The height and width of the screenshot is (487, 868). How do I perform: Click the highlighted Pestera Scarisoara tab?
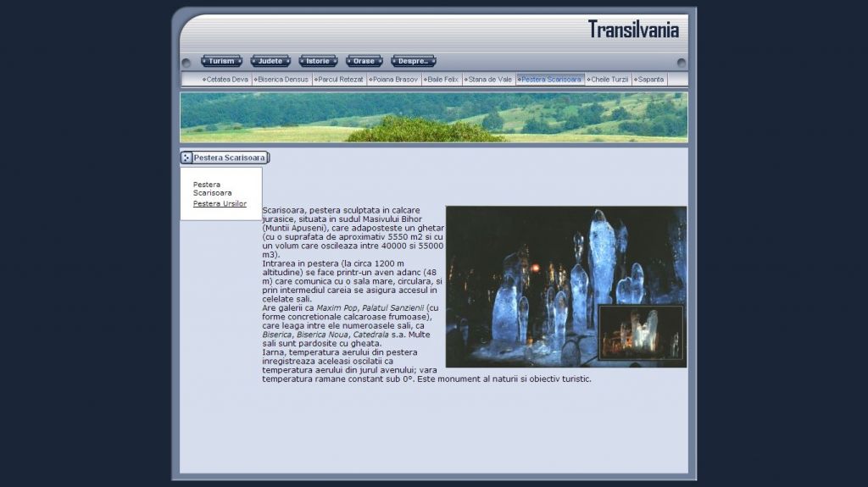tap(550, 80)
